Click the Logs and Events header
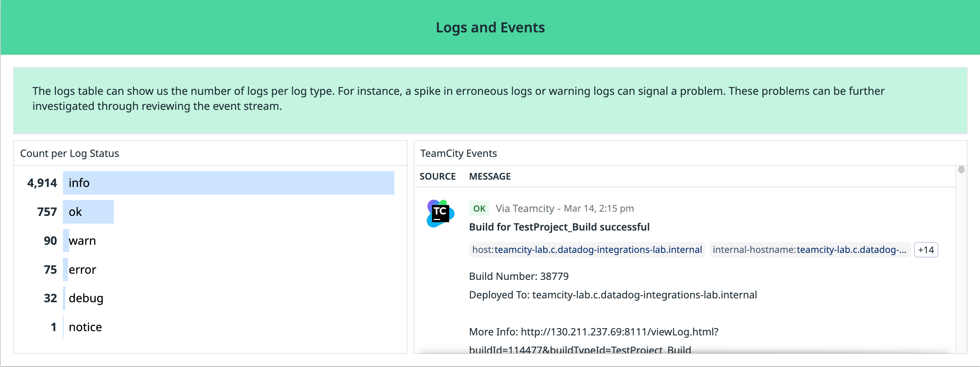 tap(490, 27)
